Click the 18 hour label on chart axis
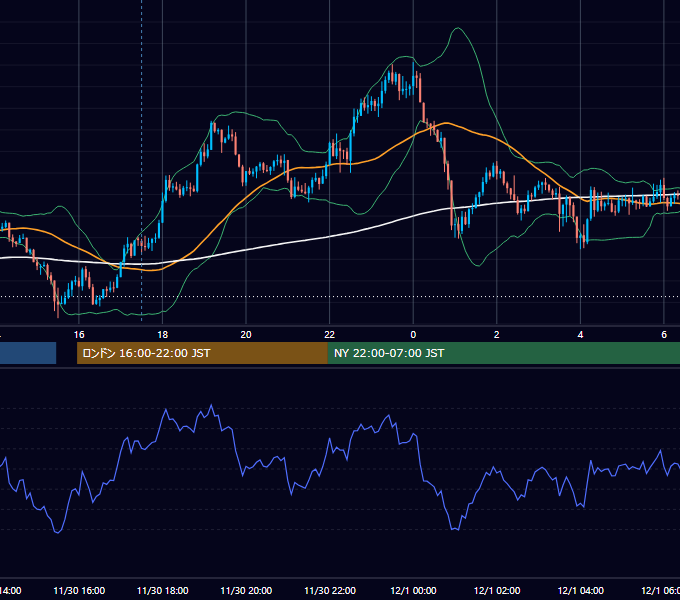The image size is (680, 600). [162, 335]
